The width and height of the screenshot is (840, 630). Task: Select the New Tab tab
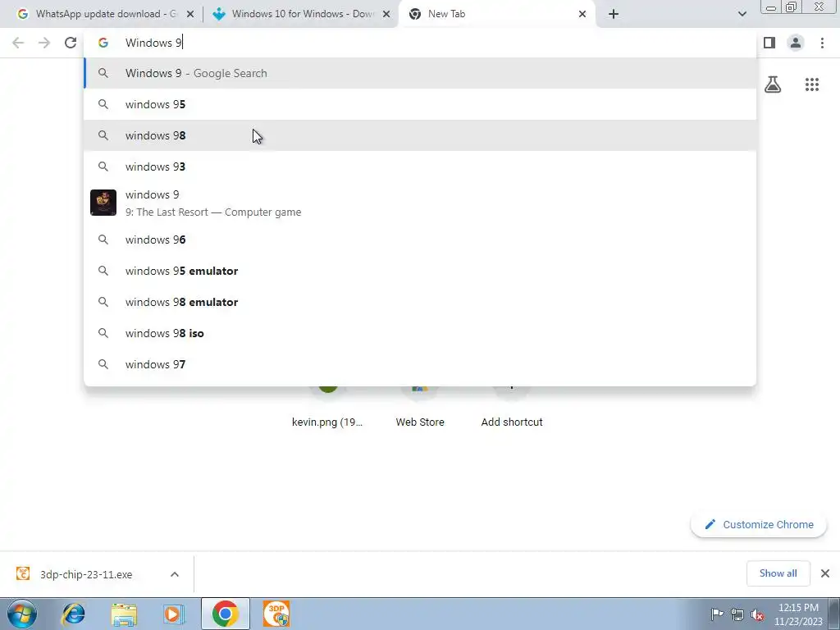pos(495,14)
